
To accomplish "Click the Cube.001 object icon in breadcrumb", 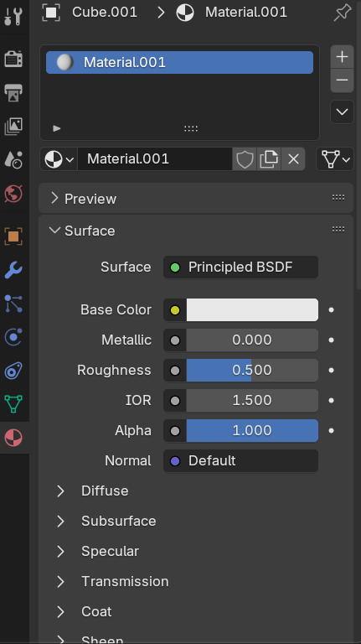I will pyautogui.click(x=51, y=13).
